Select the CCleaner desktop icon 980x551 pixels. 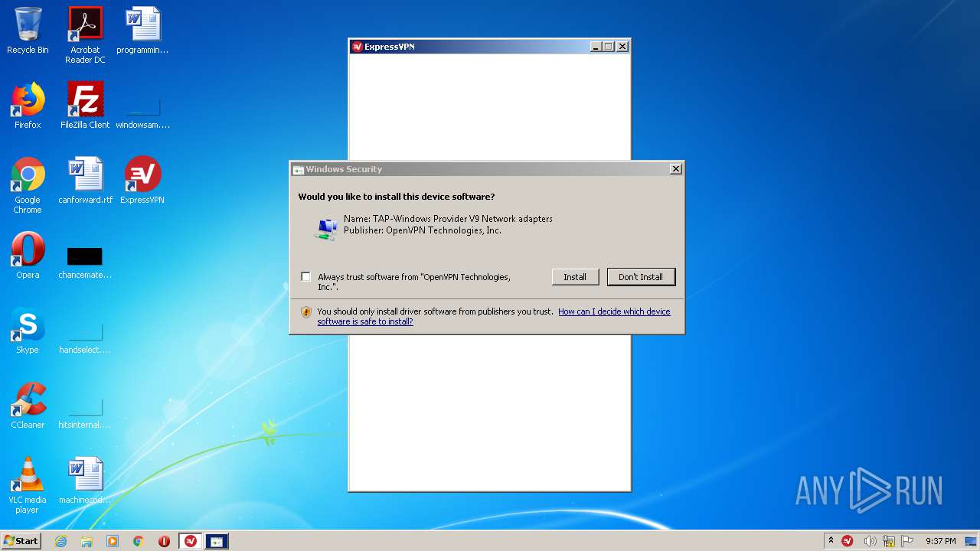(x=28, y=406)
